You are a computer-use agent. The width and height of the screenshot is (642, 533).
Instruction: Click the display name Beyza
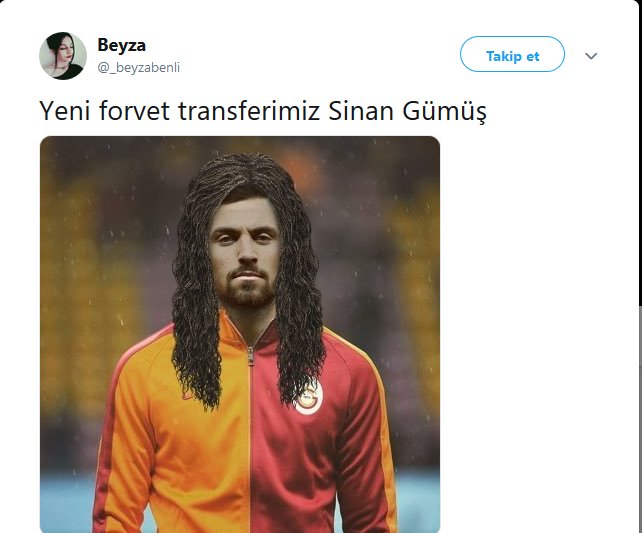122,45
